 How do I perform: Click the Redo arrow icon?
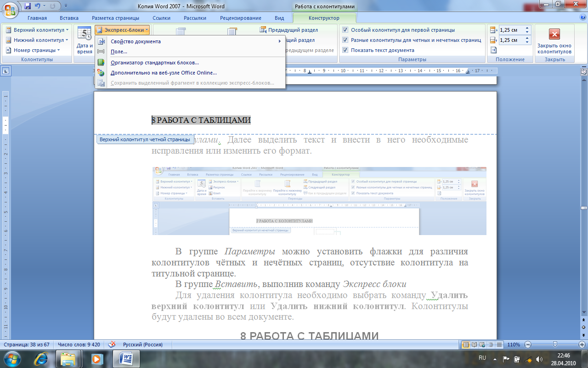[52, 6]
